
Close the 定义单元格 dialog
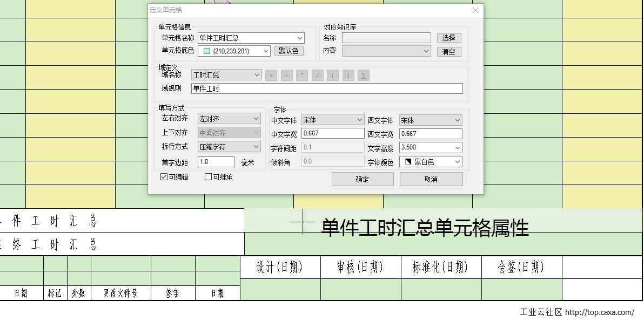[x=475, y=10]
